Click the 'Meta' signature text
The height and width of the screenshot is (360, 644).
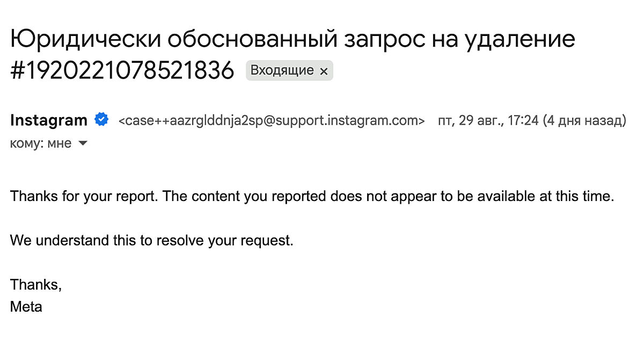point(26,307)
